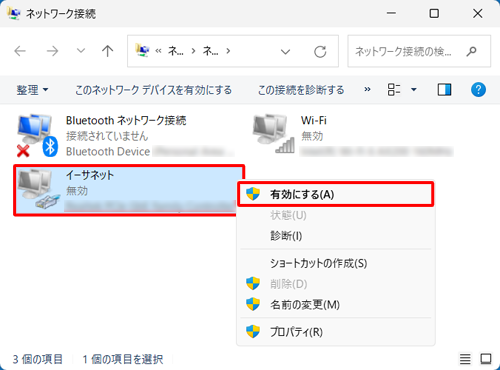This screenshot has height=370, width=500.
Task: Maximize the ネットワーク接続 window
Action: [434, 13]
